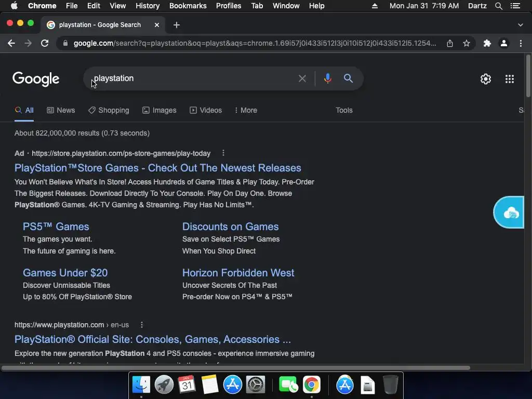Viewport: 532px width, 399px height.
Task: Open Google quick settings gear
Action: pos(486,79)
